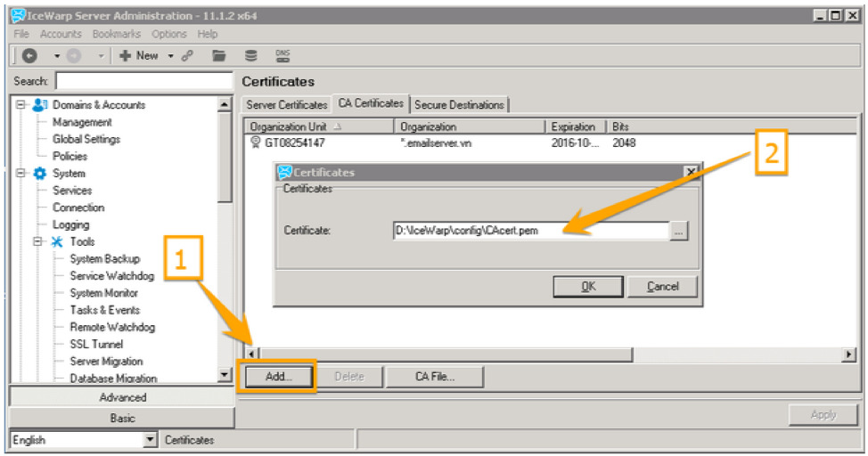Screen dimensions: 868x456
Task: Sort by Organization Unit column header
Action: 319,126
